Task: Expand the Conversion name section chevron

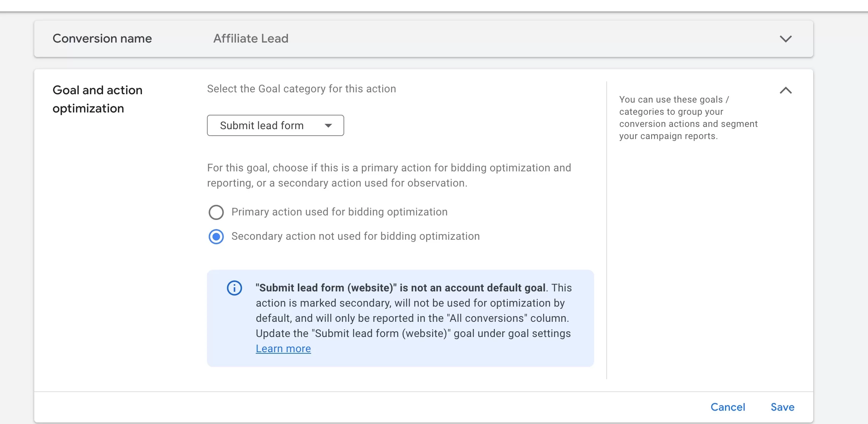Action: coord(785,39)
